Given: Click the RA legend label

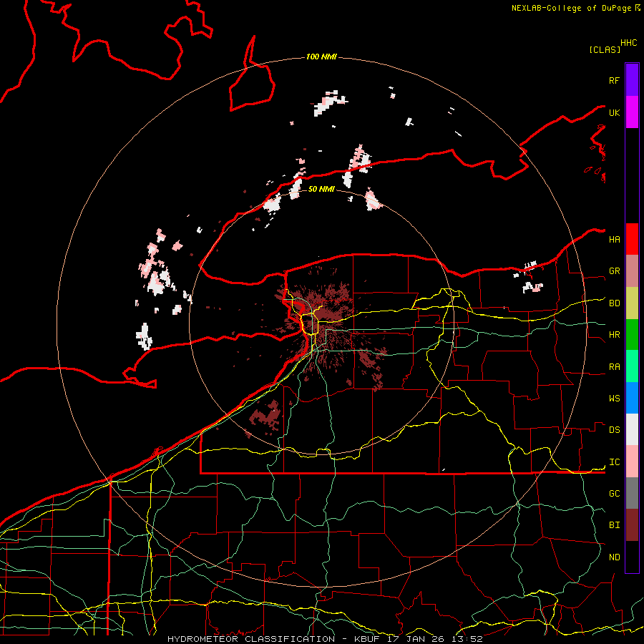Looking at the screenshot, I should tap(614, 367).
